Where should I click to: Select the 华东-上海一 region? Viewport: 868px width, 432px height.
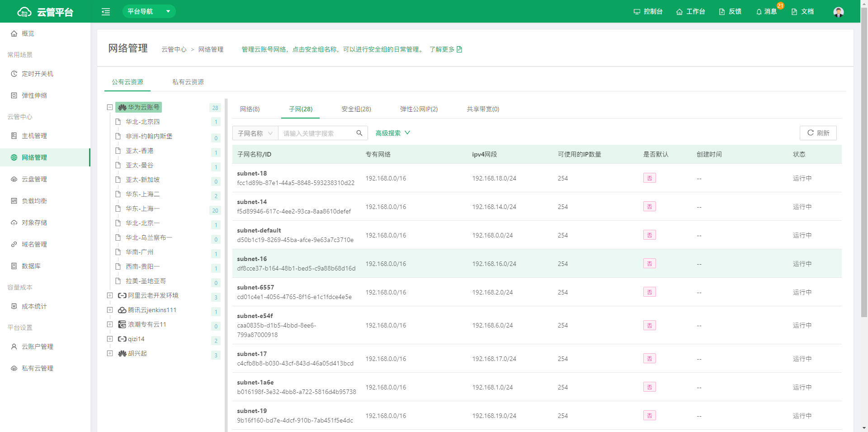coord(142,209)
